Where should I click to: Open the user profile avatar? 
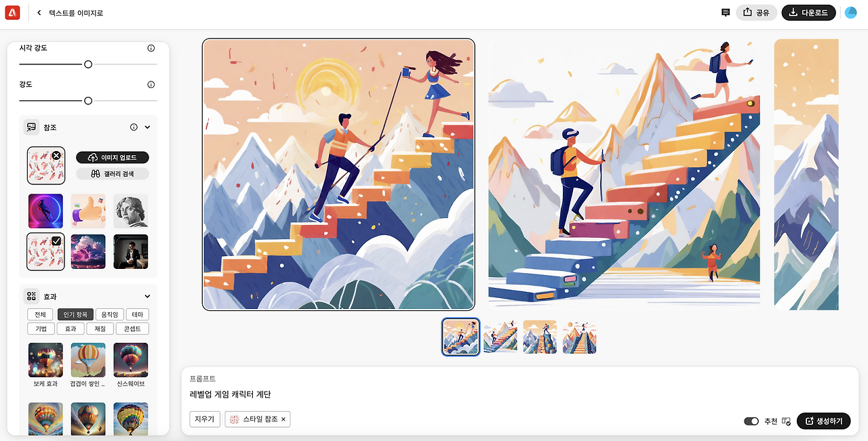850,12
